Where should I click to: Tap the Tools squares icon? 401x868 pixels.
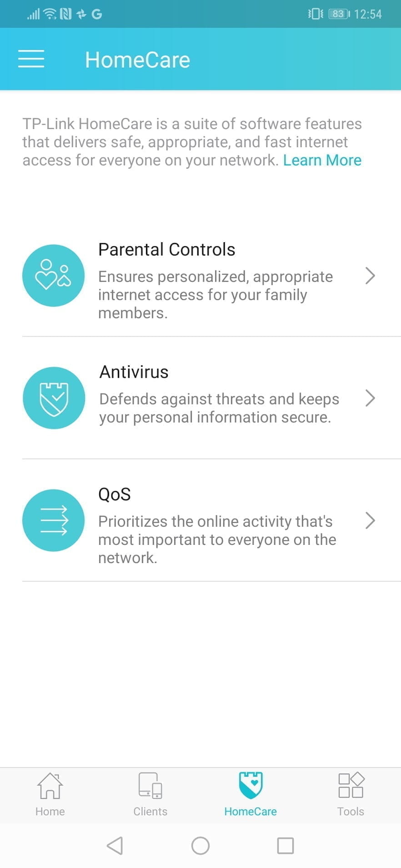351,785
